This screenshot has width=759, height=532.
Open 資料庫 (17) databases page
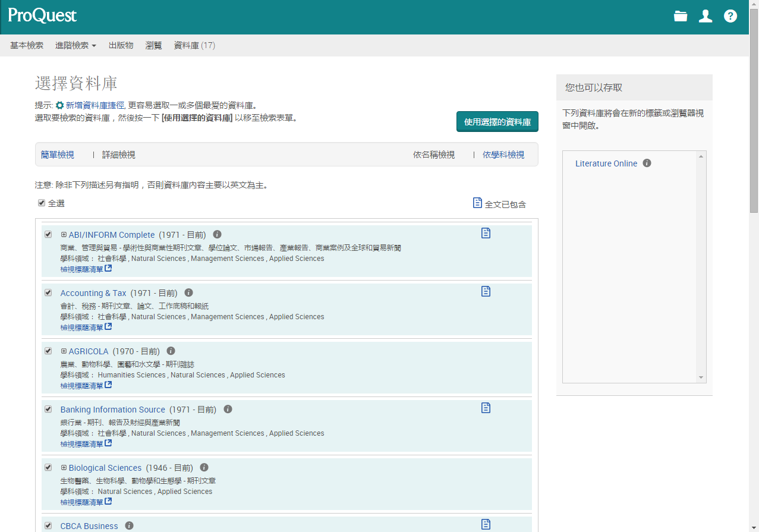point(194,45)
